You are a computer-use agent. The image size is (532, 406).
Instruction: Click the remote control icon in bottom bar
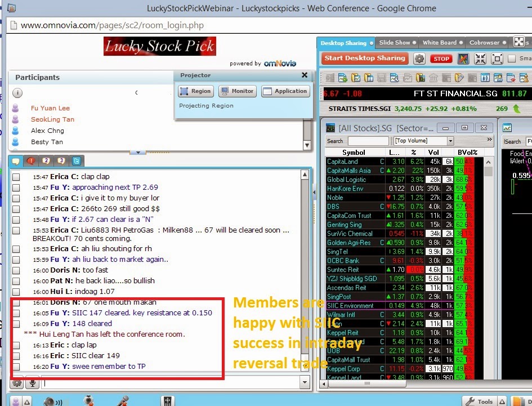point(167,401)
